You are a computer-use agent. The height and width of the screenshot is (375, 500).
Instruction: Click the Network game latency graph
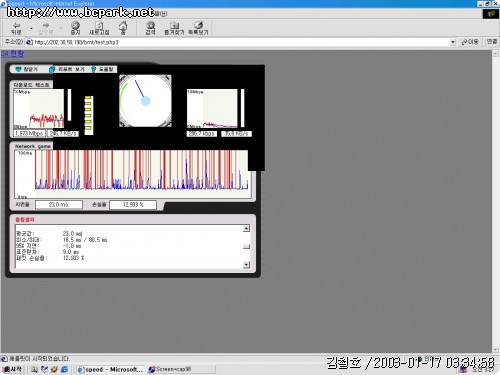pyautogui.click(x=132, y=174)
